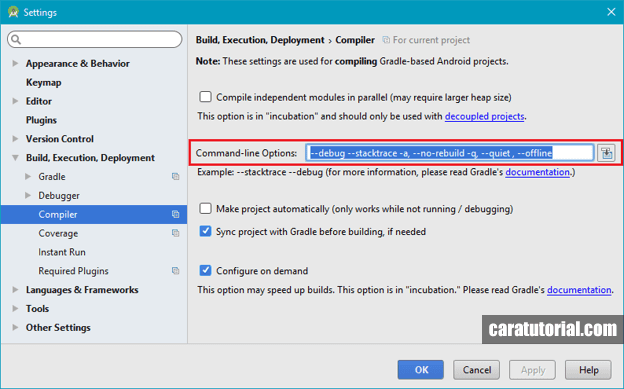Screen dimensions: 624x389
Task: Select the Tools category label
Action: click(x=37, y=309)
